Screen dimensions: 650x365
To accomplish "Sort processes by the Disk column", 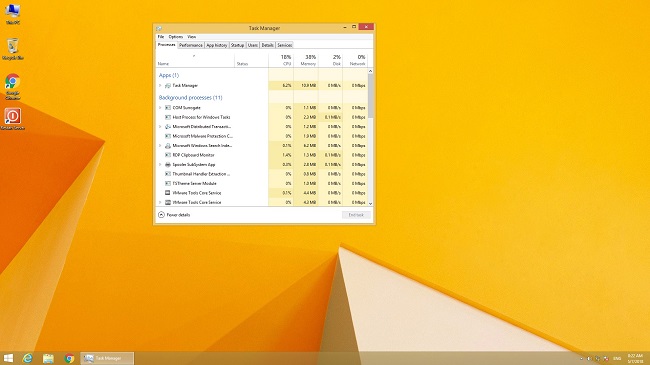I will pos(330,60).
